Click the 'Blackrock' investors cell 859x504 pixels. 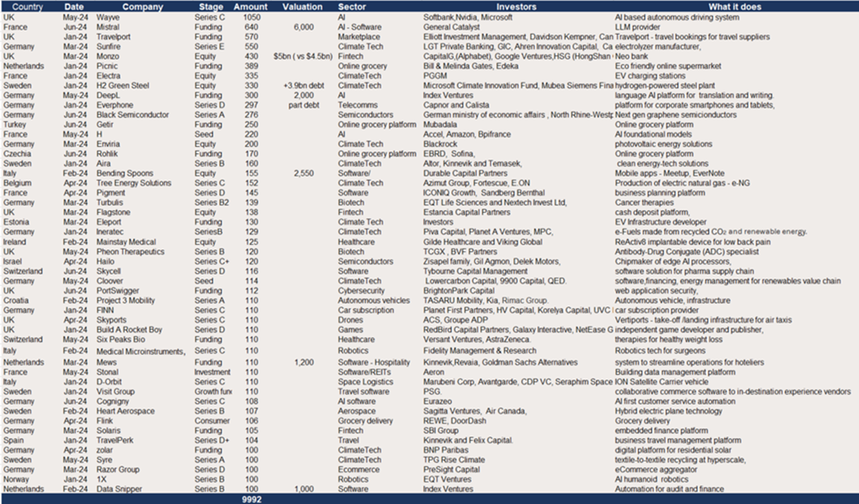pos(440,144)
